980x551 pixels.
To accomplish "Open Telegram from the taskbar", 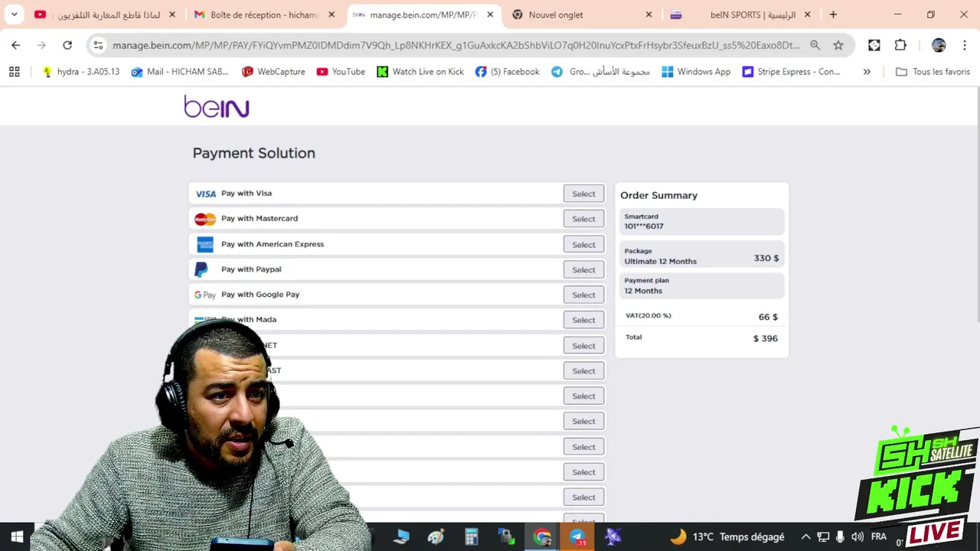I will pos(577,536).
